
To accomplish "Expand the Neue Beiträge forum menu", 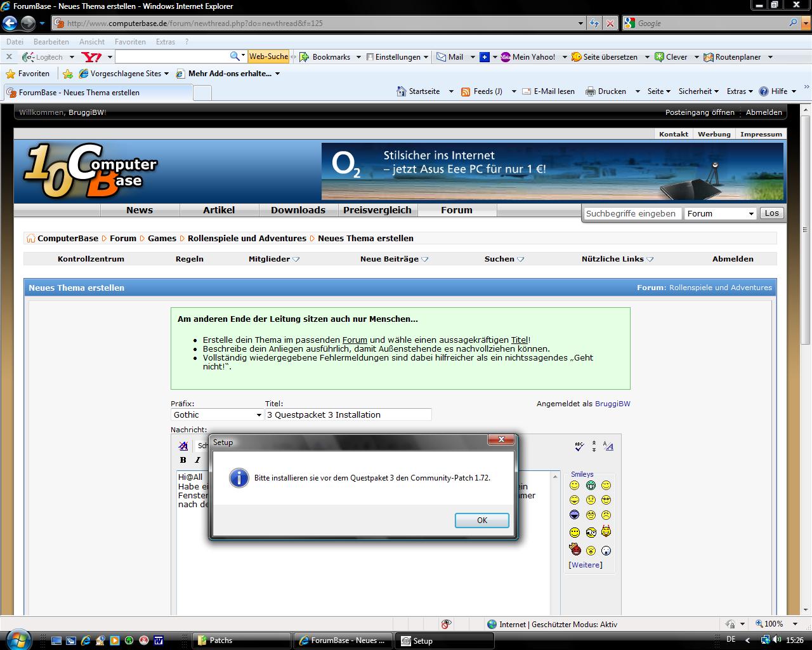I will pos(394,259).
